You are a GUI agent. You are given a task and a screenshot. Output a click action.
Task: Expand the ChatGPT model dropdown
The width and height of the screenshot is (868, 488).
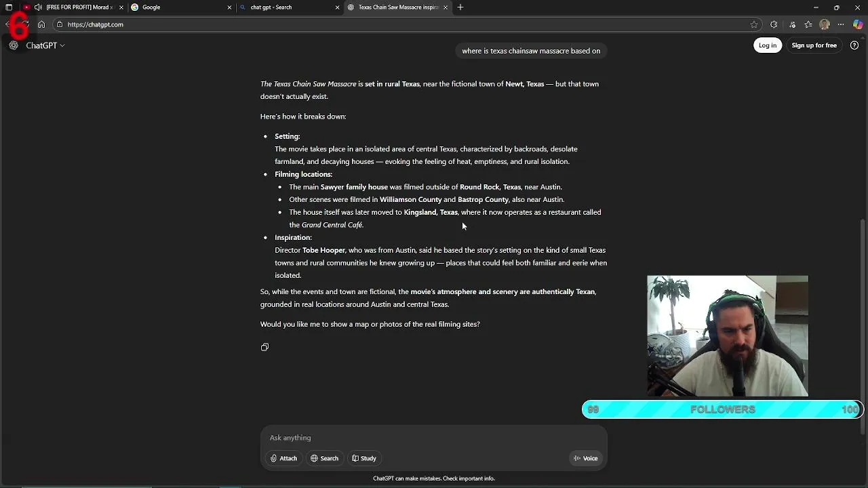(x=45, y=45)
